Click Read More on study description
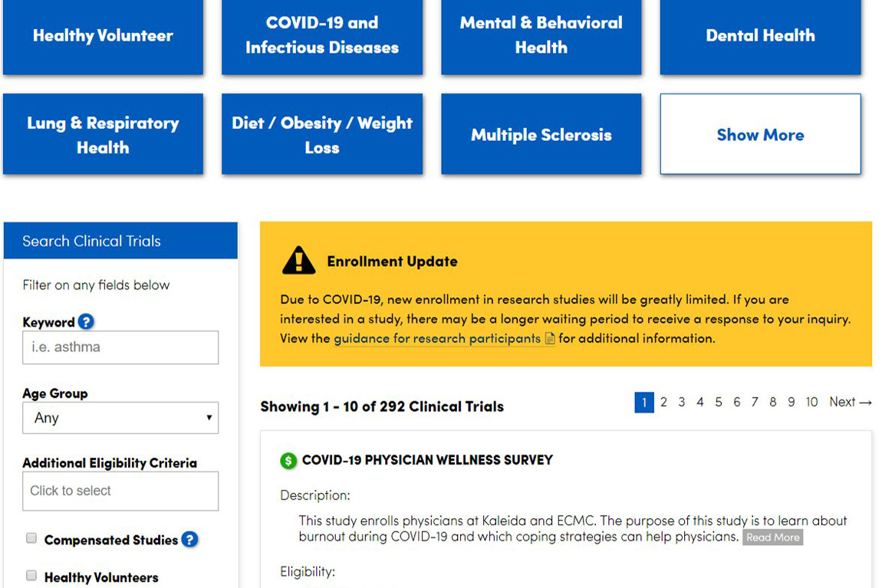This screenshot has height=588, width=882. (x=772, y=537)
